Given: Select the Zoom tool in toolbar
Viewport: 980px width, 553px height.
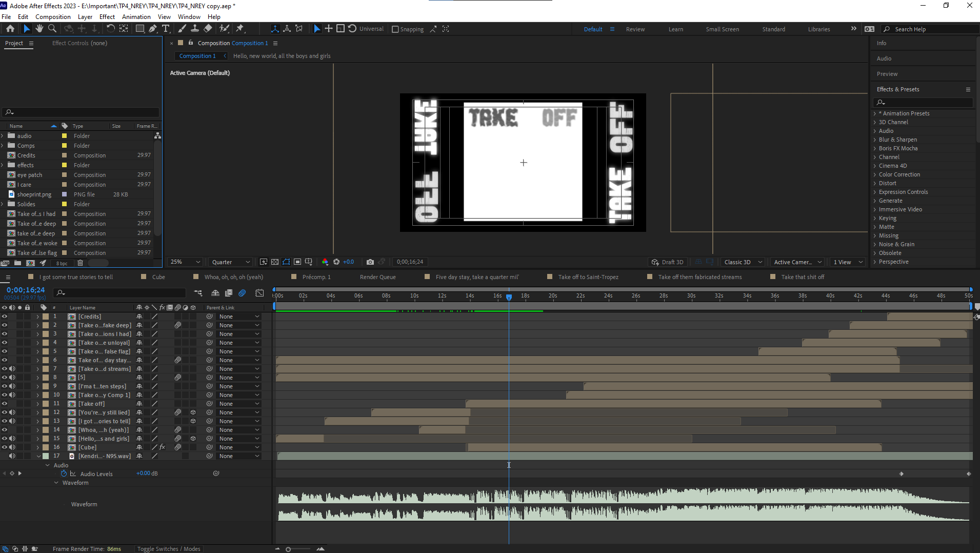Looking at the screenshot, I should (52, 29).
